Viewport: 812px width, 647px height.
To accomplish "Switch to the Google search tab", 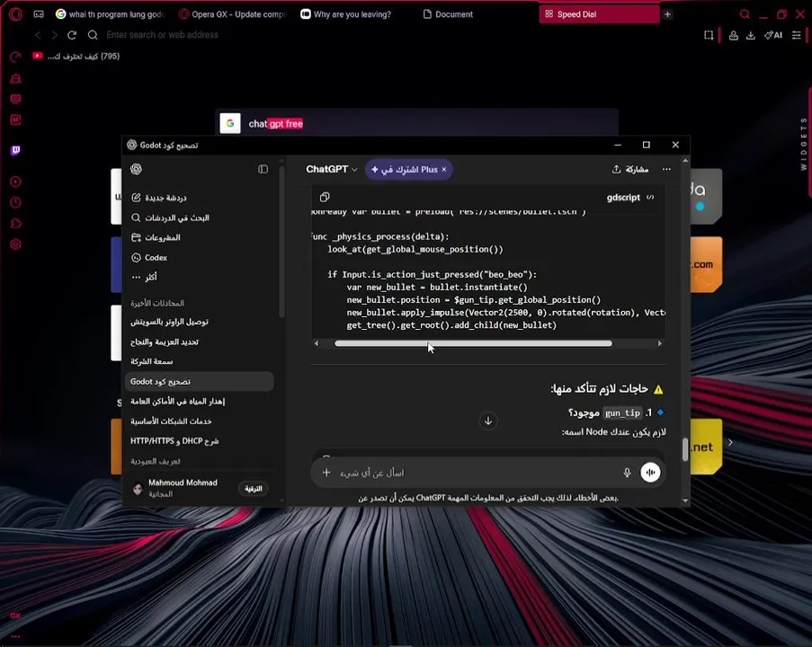I will click(111, 14).
